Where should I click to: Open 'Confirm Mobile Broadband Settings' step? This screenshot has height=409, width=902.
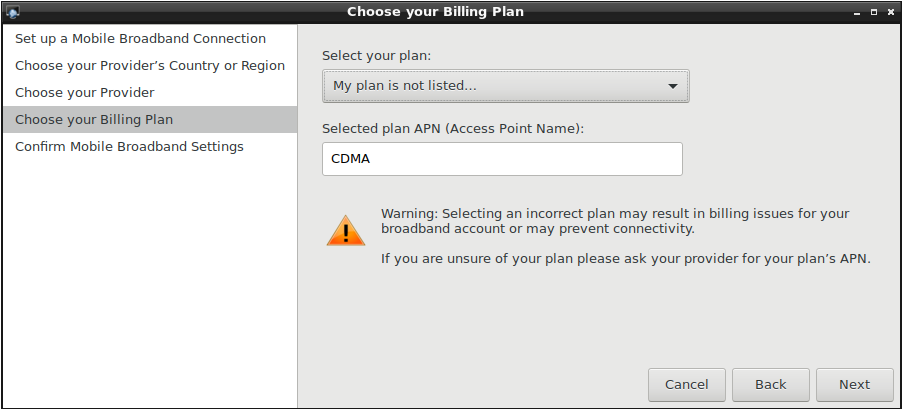(129, 147)
